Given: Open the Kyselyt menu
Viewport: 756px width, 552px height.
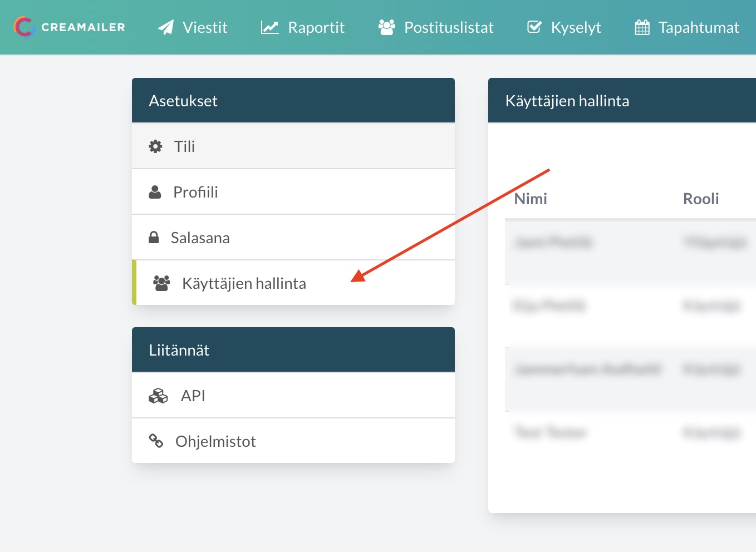Looking at the screenshot, I should pyautogui.click(x=564, y=27).
